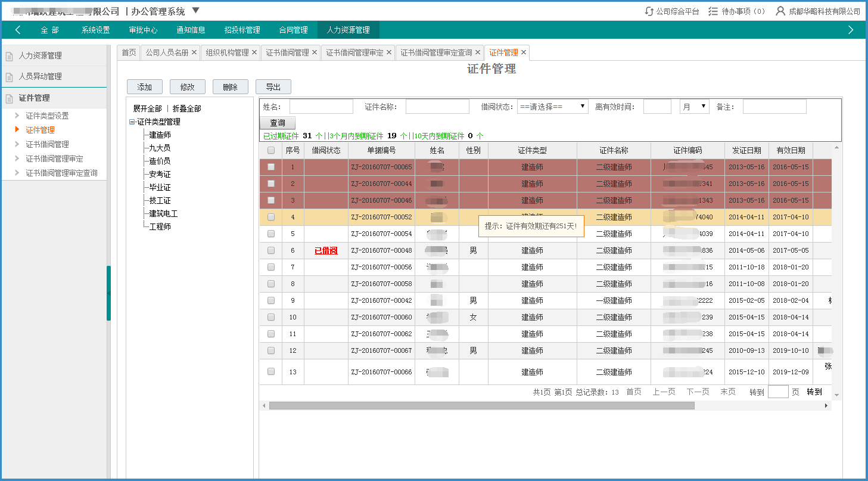
Task: Close the 证书借阅管理 tab
Action: [315, 52]
